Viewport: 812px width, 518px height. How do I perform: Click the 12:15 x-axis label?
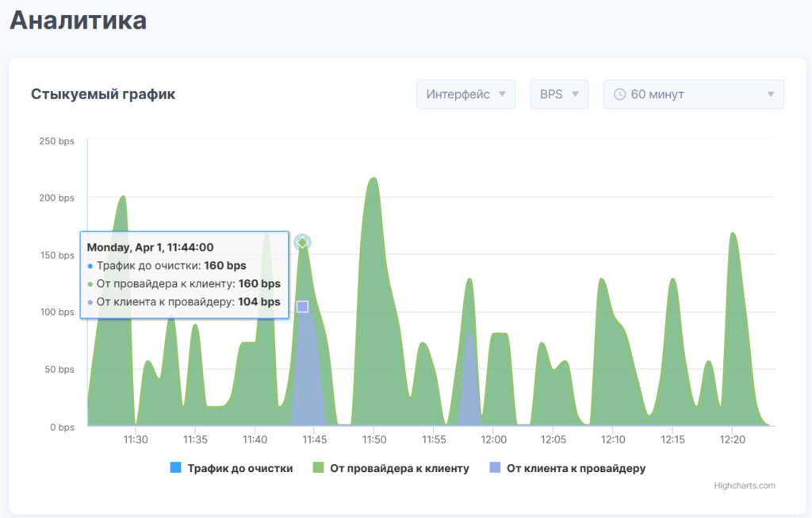[x=672, y=439]
